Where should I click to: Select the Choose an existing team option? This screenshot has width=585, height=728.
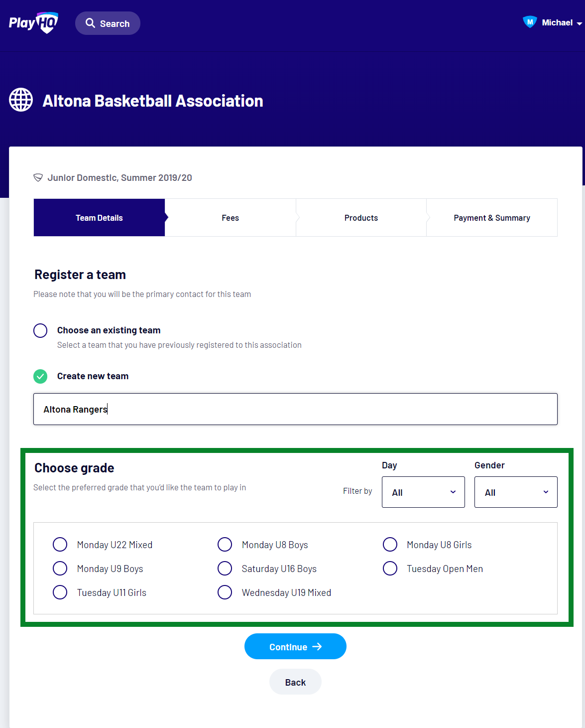[x=40, y=330]
